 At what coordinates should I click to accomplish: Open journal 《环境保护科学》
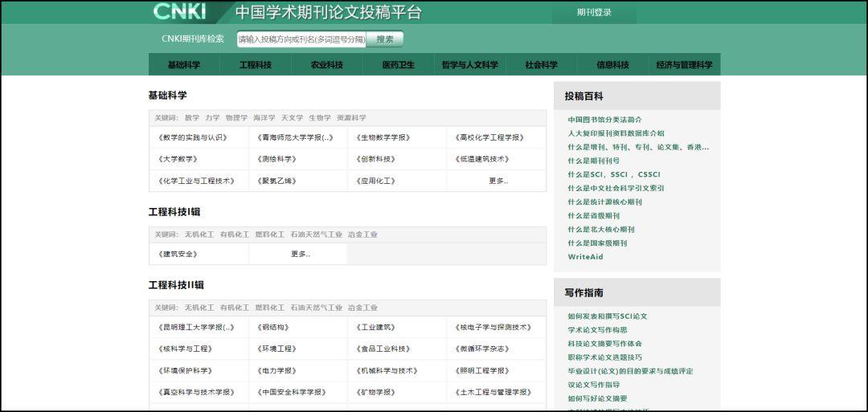tap(184, 370)
